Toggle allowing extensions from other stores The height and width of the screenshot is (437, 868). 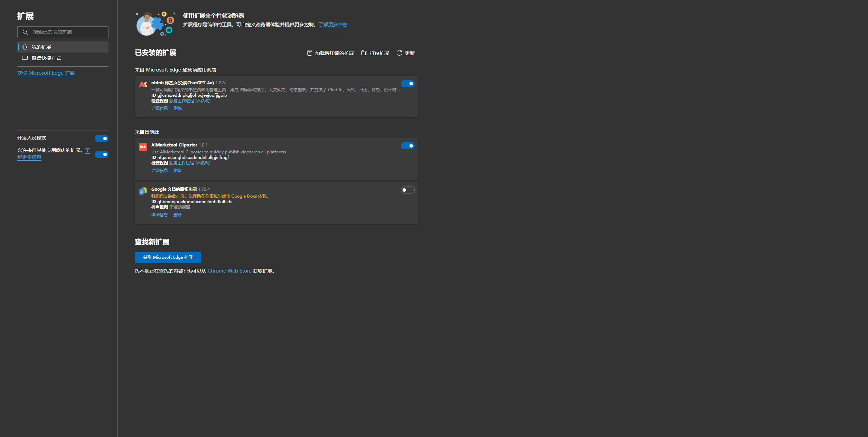(102, 154)
